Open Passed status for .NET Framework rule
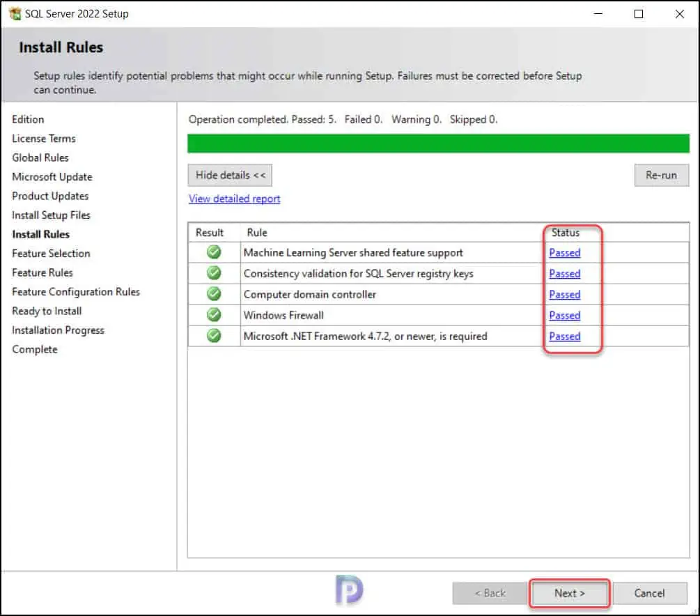This screenshot has height=616, width=700. 564,337
